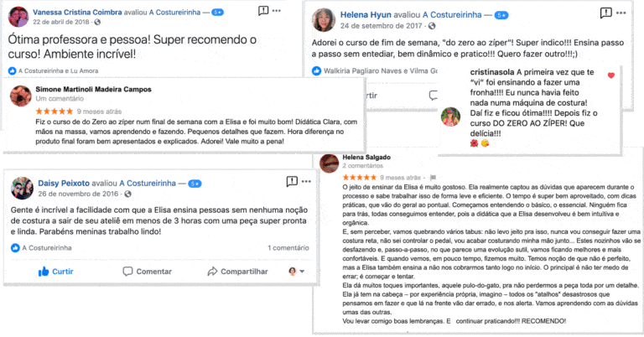
Task: Open the report flag icon on Vanessa's review
Action: 262,11
